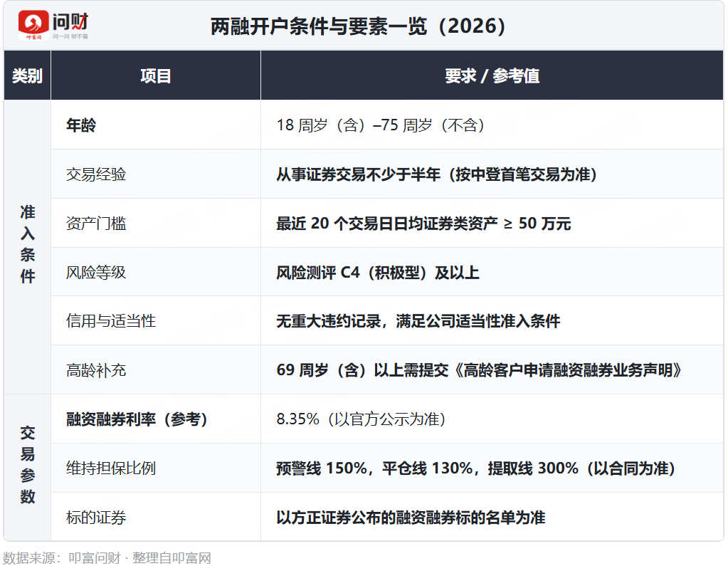Click 以方正证券公布的融资融券标的名单为准 text
The width and height of the screenshot is (728, 566).
tap(411, 517)
